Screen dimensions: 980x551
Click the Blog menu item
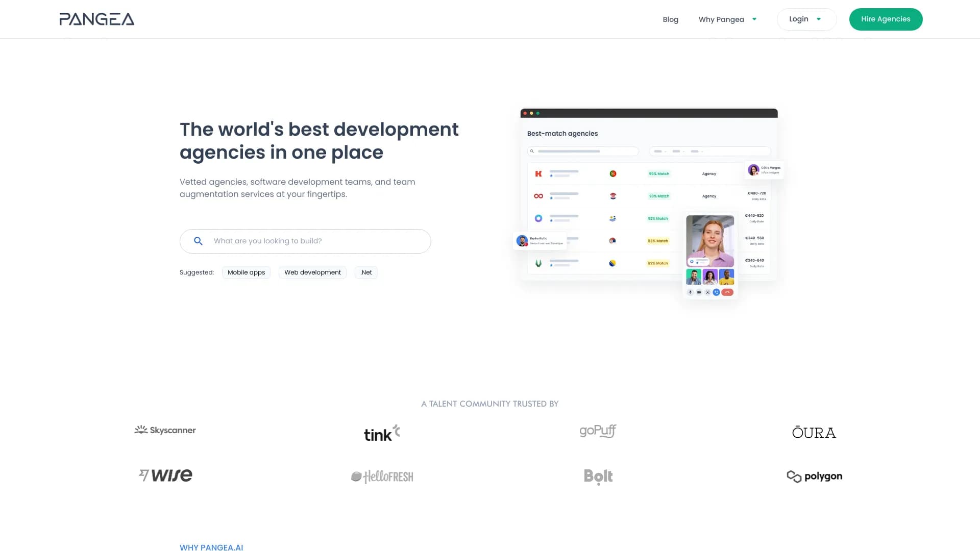(670, 19)
